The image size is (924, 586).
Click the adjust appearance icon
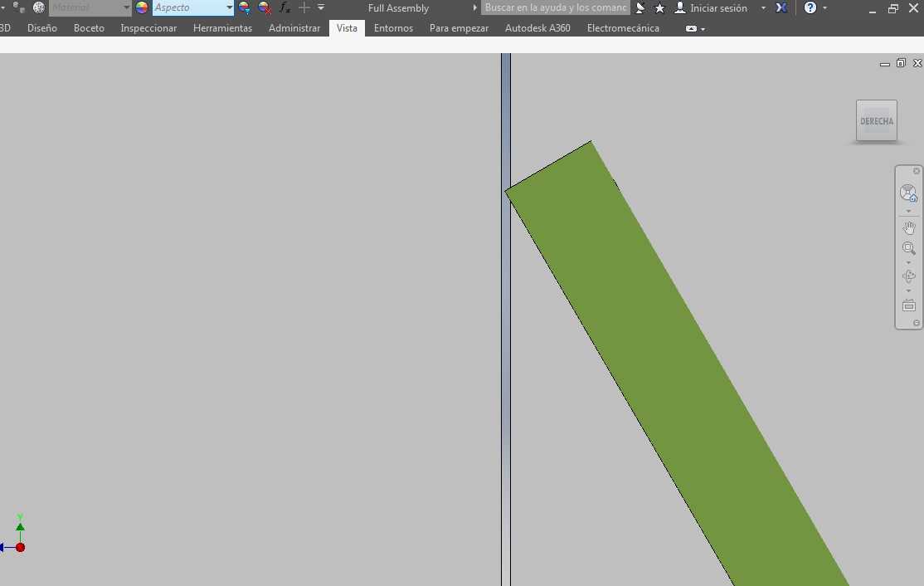point(244,7)
